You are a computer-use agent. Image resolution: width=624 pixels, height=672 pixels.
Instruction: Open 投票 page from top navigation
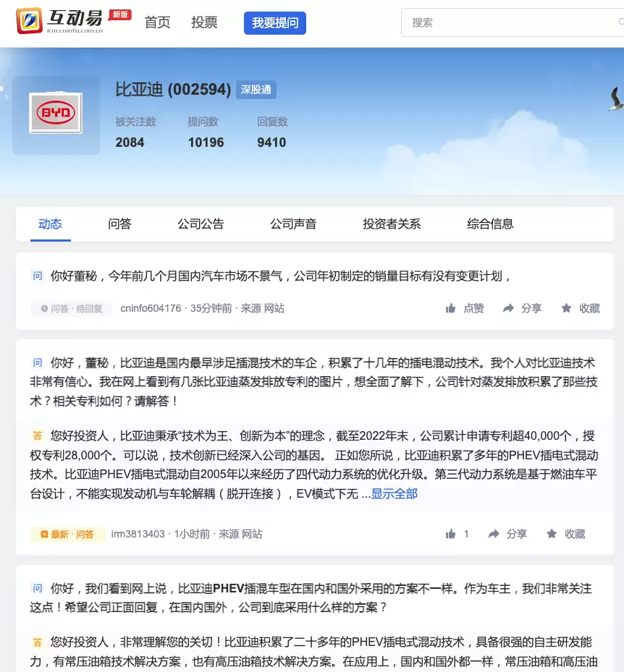click(x=204, y=22)
